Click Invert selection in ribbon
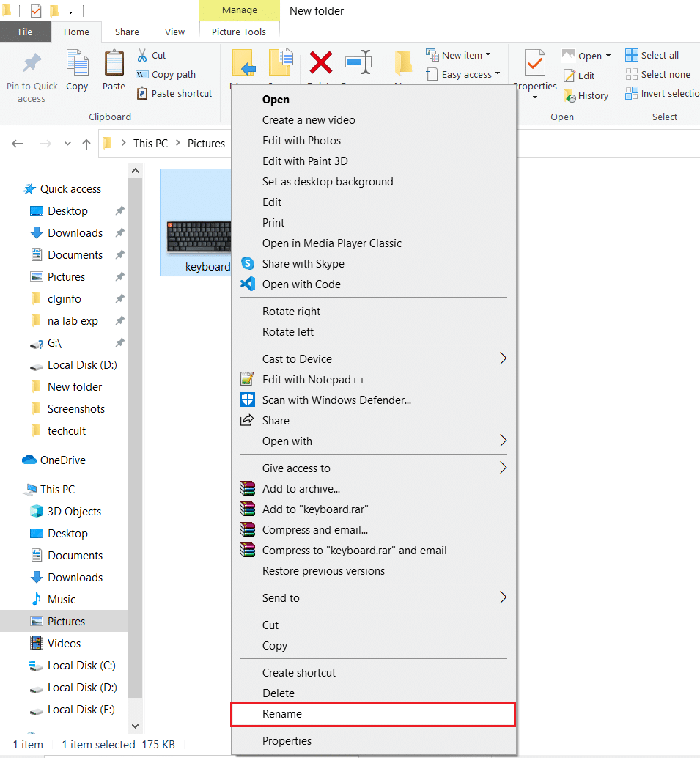 click(661, 93)
